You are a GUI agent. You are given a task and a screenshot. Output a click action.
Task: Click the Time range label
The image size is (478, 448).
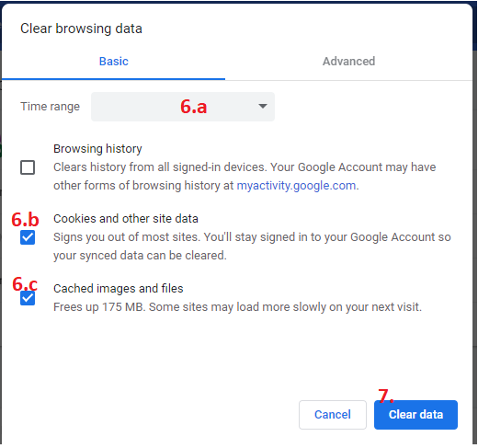[x=50, y=107]
